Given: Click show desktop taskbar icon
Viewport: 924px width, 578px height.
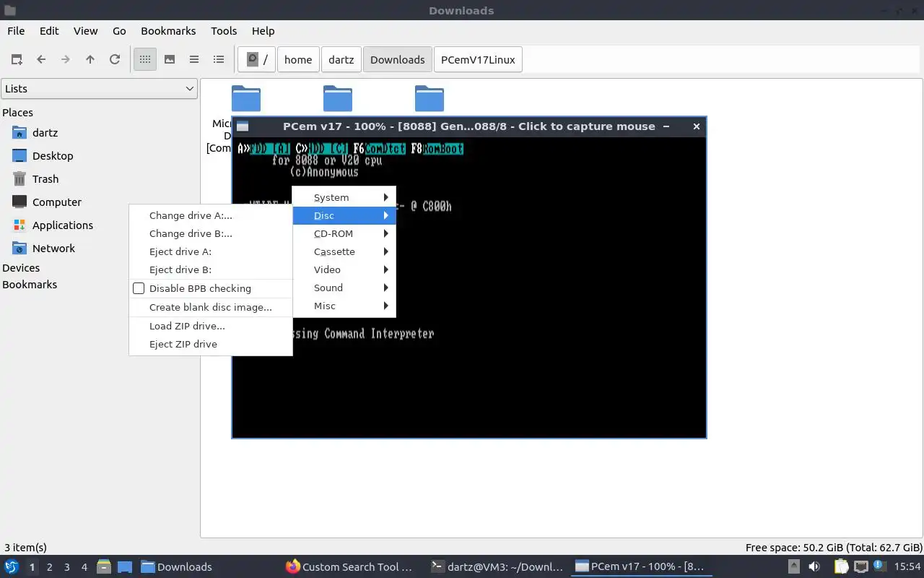Looking at the screenshot, I should click(x=125, y=567).
